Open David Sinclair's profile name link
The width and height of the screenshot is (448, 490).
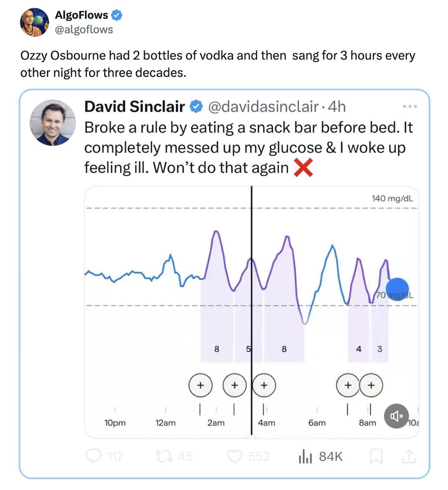click(134, 106)
